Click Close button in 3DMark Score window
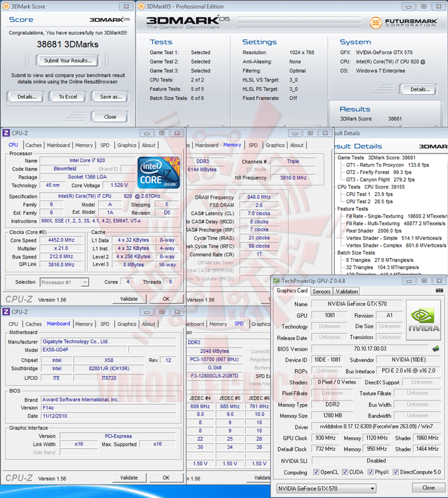 tap(110, 117)
